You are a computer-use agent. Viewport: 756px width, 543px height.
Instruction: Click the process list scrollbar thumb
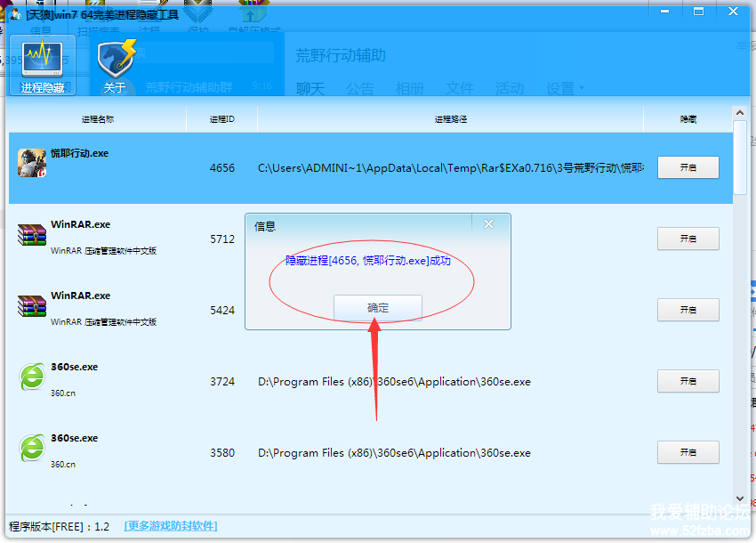point(740,158)
